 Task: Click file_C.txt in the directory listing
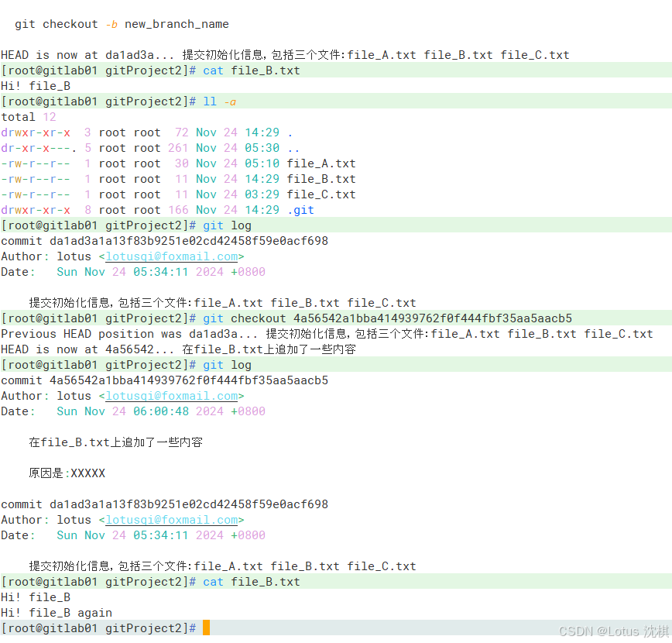pyautogui.click(x=321, y=194)
